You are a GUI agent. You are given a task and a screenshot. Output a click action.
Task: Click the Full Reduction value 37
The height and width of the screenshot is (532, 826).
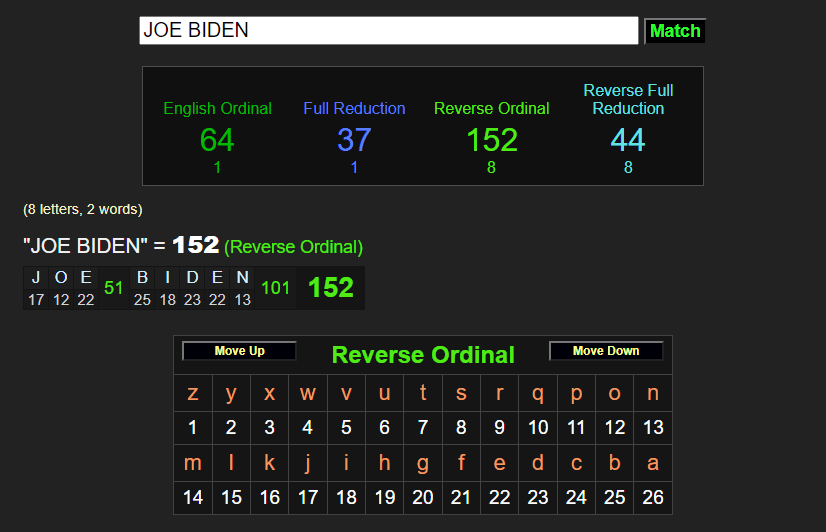(x=354, y=140)
